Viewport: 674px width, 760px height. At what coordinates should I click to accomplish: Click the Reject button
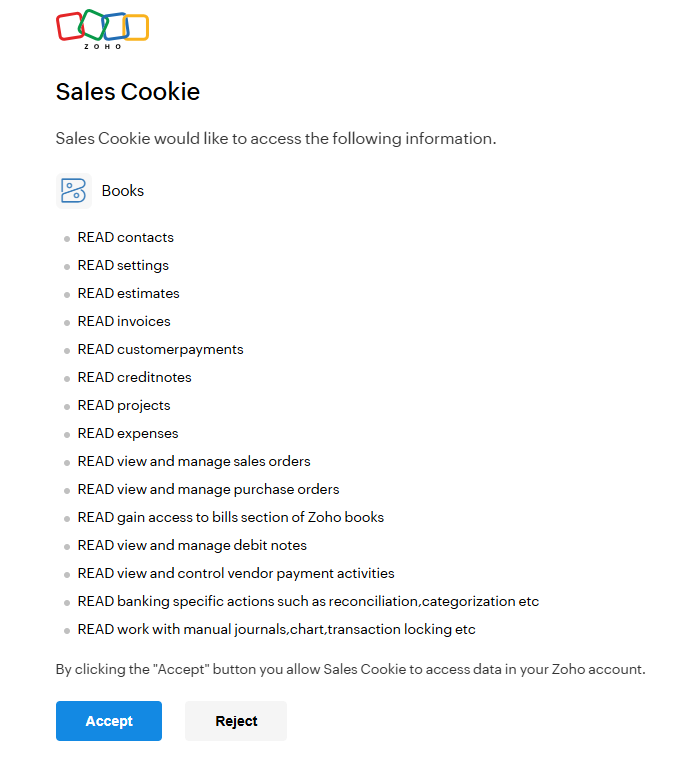pos(236,721)
